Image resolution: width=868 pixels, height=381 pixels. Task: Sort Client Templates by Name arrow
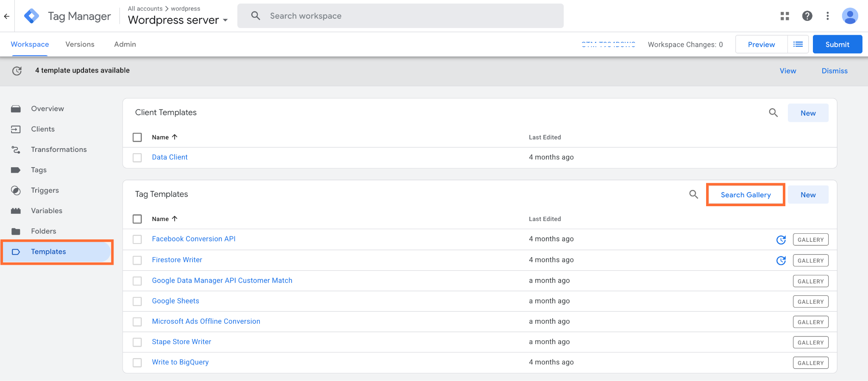(175, 137)
